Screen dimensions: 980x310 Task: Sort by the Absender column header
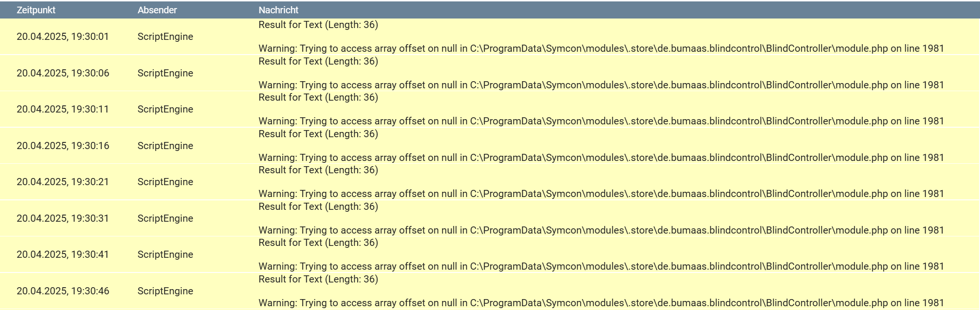point(157,10)
